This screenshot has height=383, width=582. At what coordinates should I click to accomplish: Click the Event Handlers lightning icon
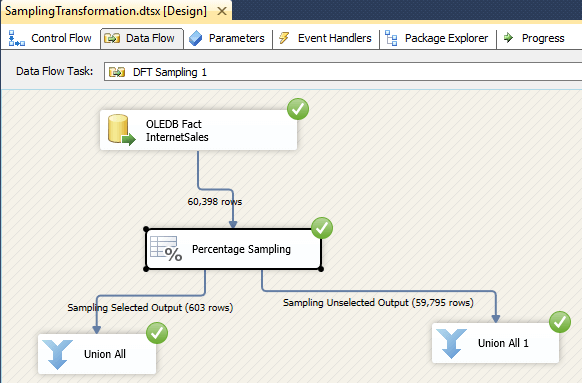284,38
